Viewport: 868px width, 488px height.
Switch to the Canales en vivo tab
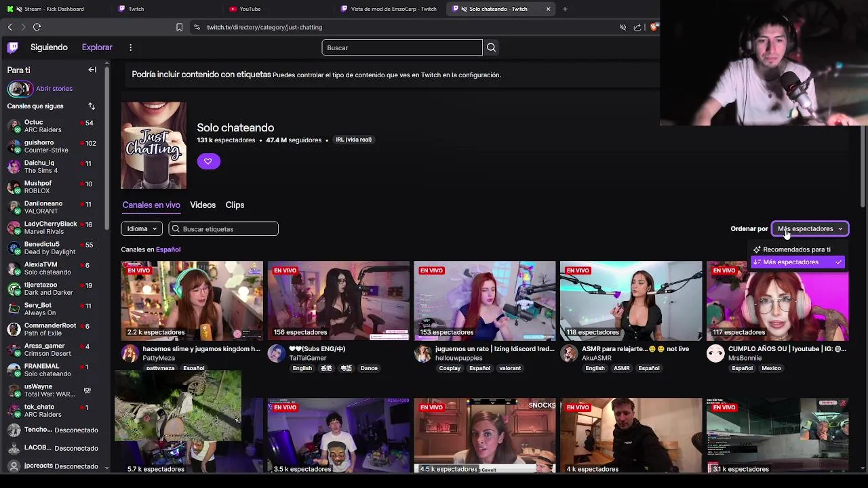click(151, 205)
